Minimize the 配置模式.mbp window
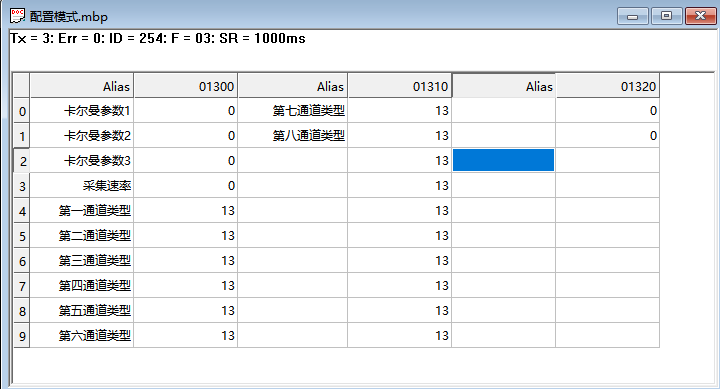Image resolution: width=720 pixels, height=389 pixels. coord(633,16)
